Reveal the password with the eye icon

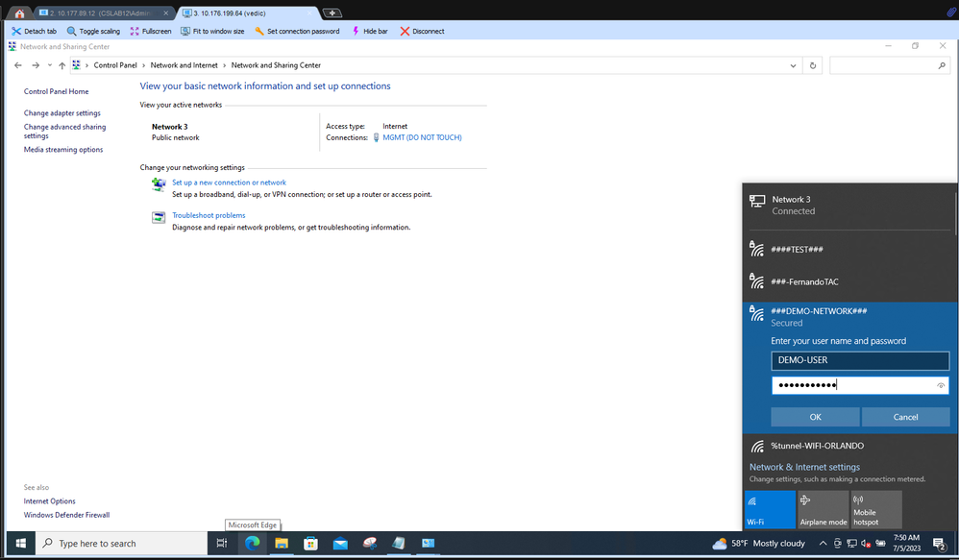[941, 385]
